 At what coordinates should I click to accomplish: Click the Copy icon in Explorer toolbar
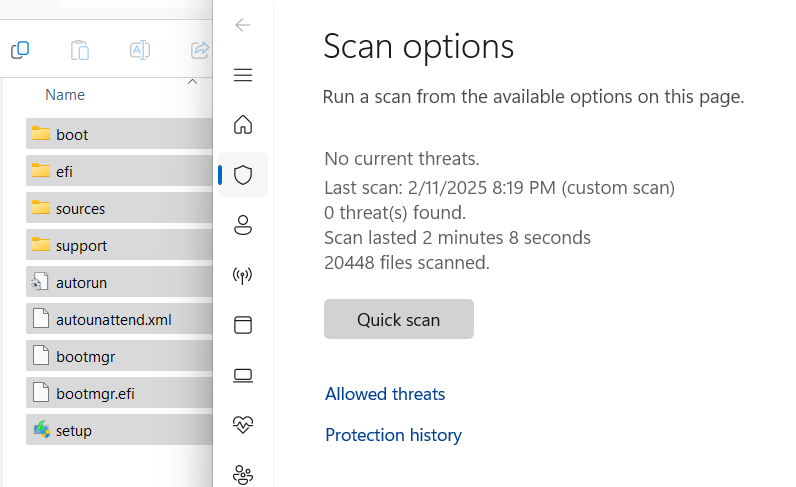coord(20,50)
